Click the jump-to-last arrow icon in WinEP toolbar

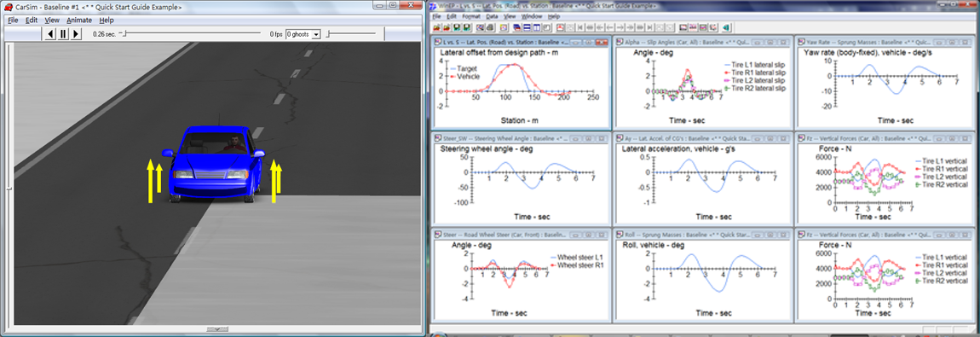coord(650,27)
